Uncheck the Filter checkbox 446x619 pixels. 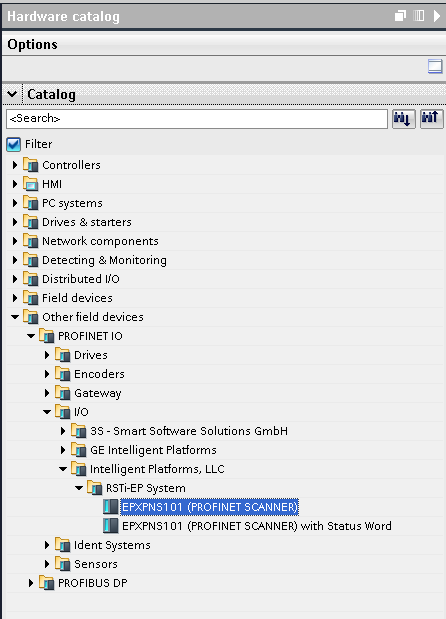(x=13, y=144)
